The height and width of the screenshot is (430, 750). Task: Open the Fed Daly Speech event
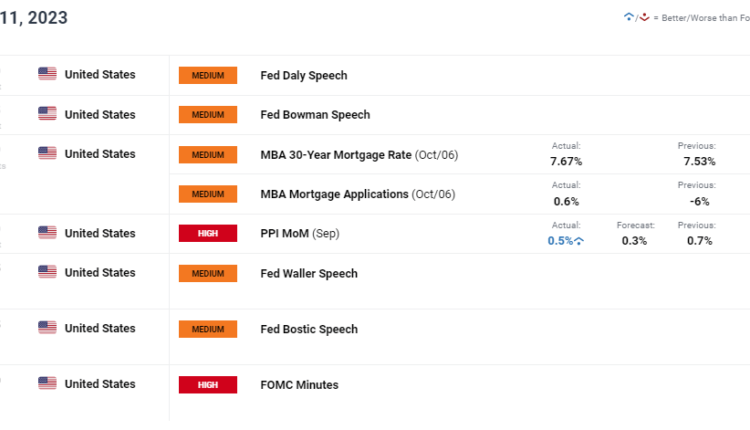pos(303,75)
